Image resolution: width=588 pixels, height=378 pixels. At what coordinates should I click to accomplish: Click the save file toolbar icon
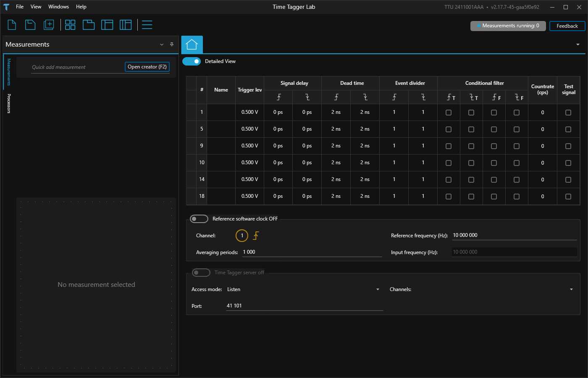tap(30, 25)
